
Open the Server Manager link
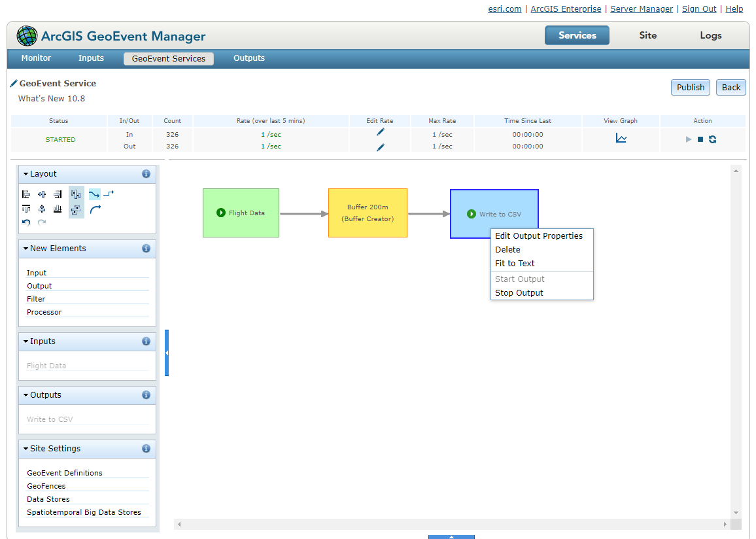(x=642, y=9)
